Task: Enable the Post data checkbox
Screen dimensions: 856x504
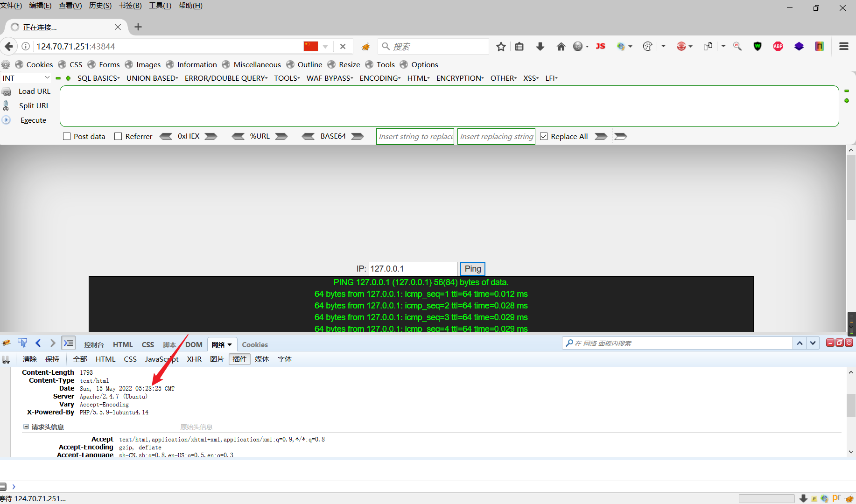Action: [67, 136]
